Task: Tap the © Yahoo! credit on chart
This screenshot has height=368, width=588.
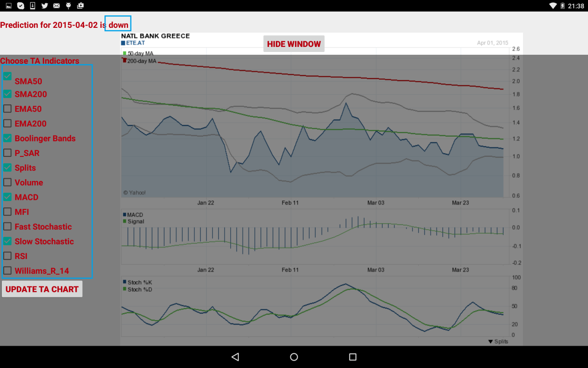Action: tap(134, 193)
